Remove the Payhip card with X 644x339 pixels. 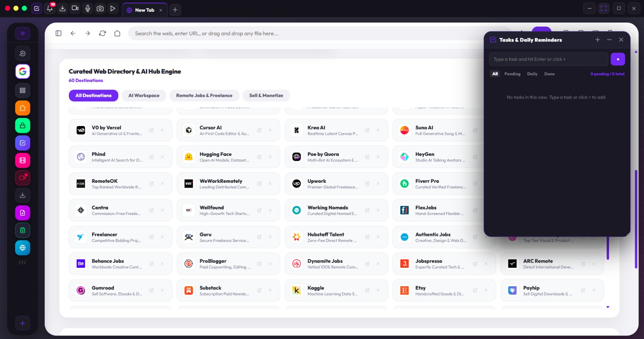pyautogui.click(x=594, y=290)
